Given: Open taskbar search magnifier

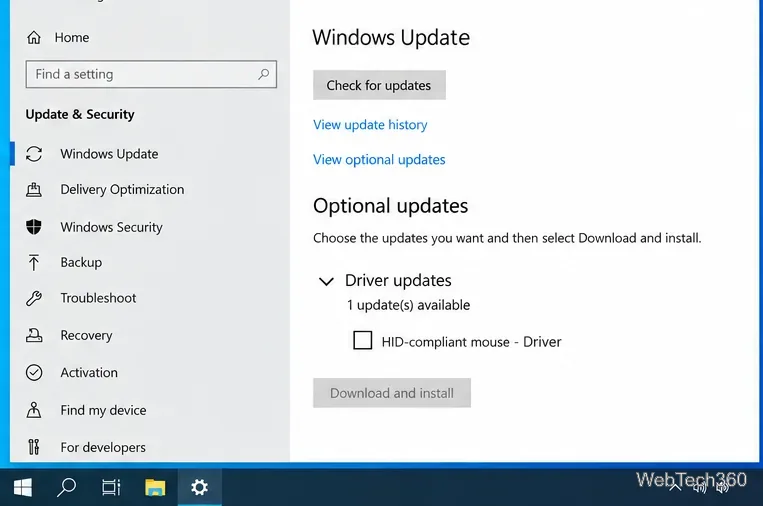Looking at the screenshot, I should pyautogui.click(x=67, y=487).
